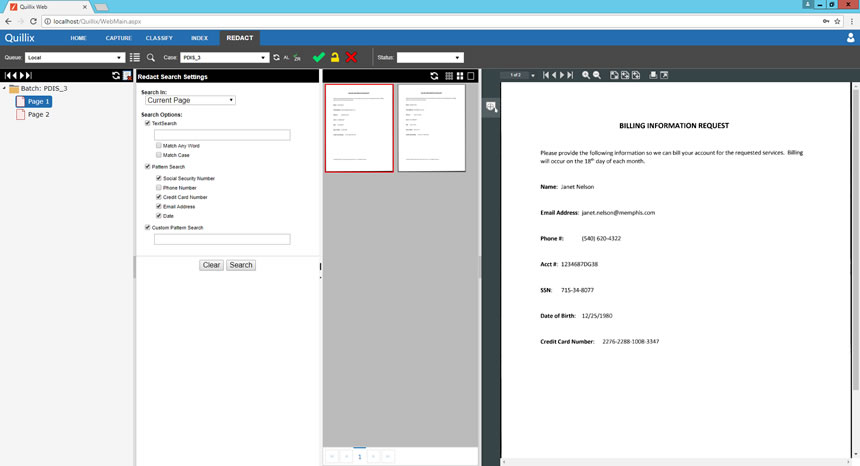
Task: Click the print icon in viewer toolbar
Action: [653, 75]
